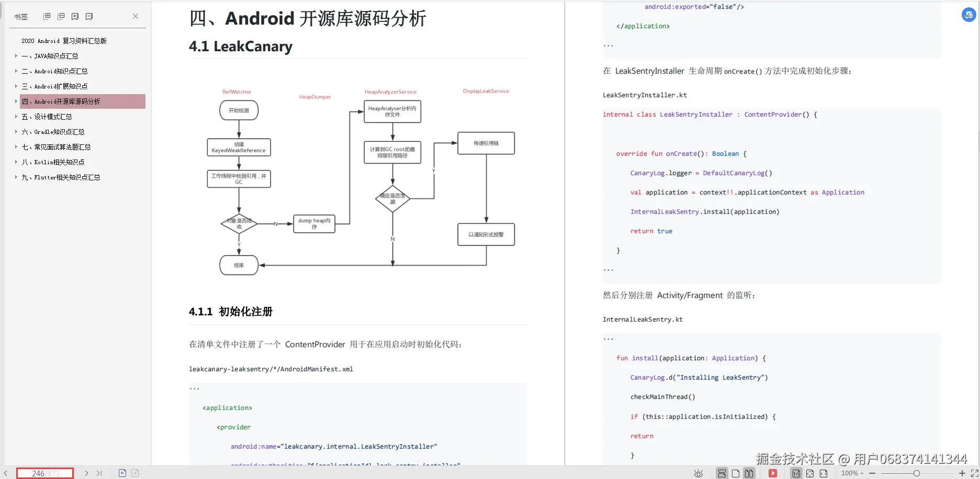The height and width of the screenshot is (479, 980).
Task: Open the 2020 Android 复习资料汇总版 bookmark
Action: click(64, 41)
